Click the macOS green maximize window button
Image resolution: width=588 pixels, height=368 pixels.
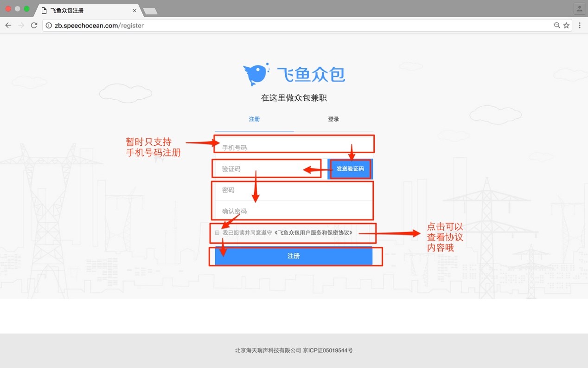pyautogui.click(x=26, y=9)
